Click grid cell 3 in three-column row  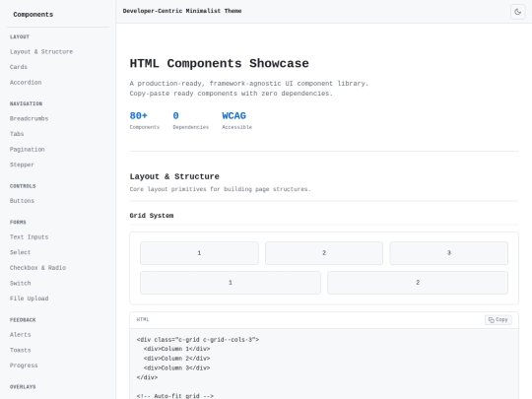448,253
